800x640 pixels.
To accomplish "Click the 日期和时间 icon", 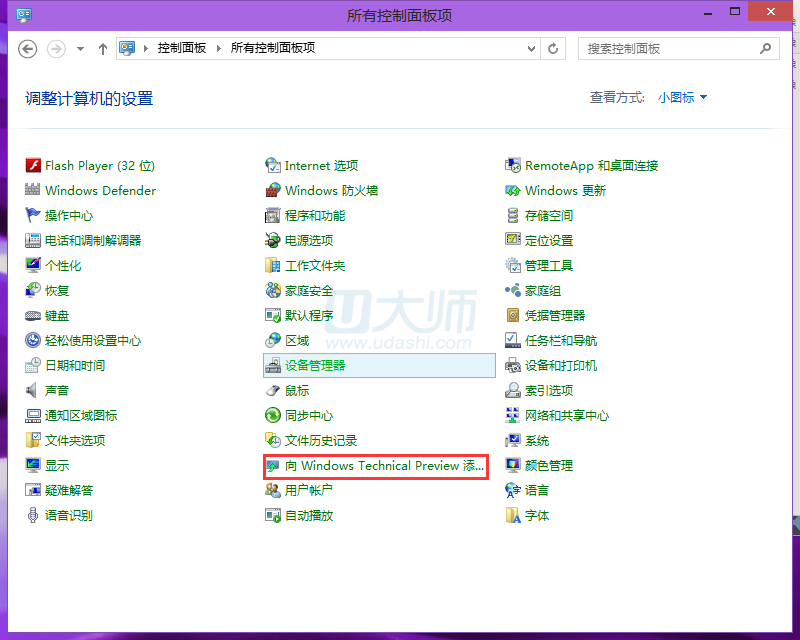I will point(33,366).
